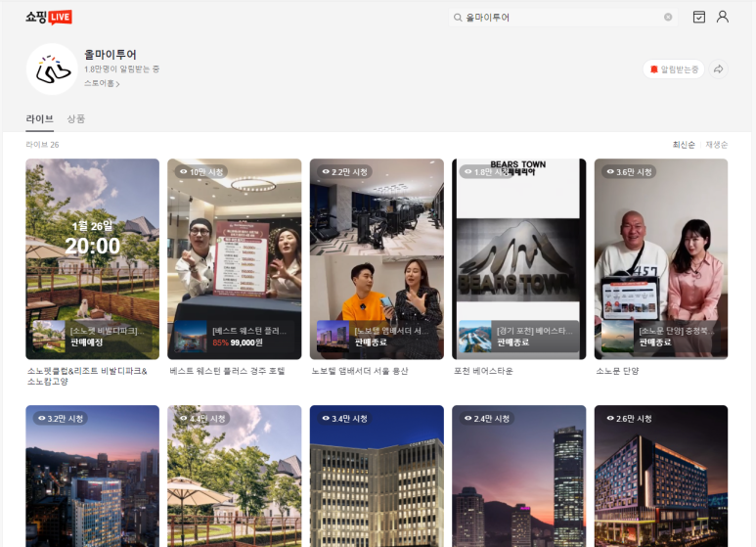756x547 pixels.
Task: Open the calendar check icon in the header
Action: (698, 18)
